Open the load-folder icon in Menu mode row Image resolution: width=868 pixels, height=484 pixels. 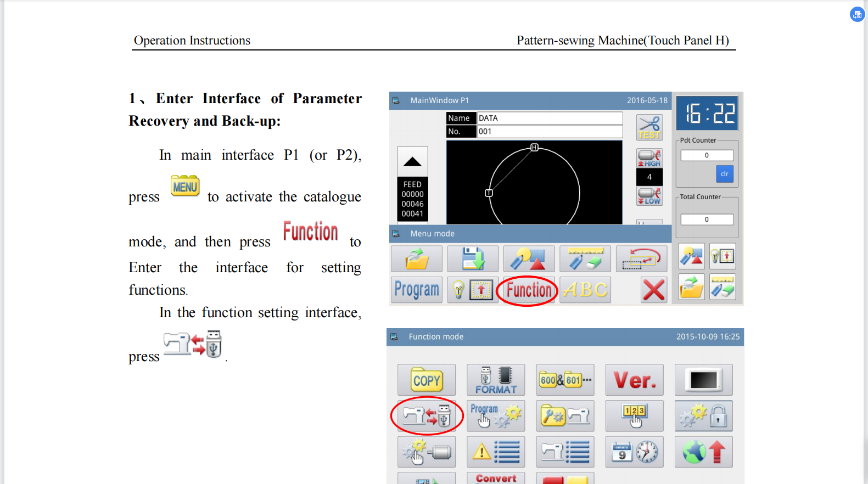(417, 258)
